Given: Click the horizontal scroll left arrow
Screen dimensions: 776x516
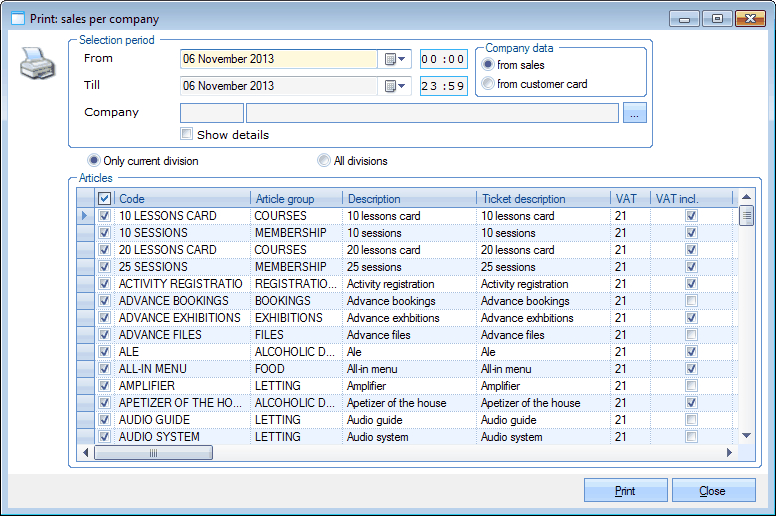Looking at the screenshot, I should 87,453.
